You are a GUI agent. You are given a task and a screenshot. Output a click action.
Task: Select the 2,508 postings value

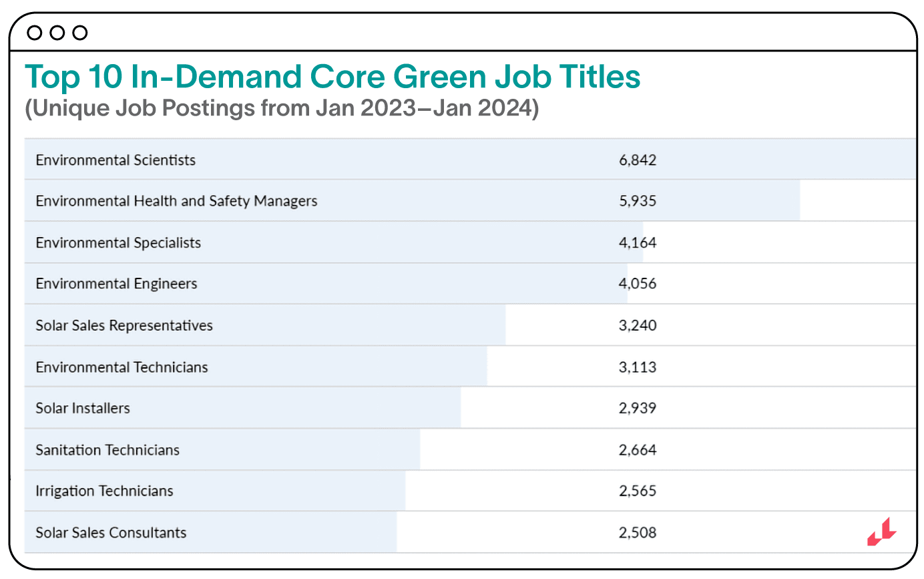638,533
